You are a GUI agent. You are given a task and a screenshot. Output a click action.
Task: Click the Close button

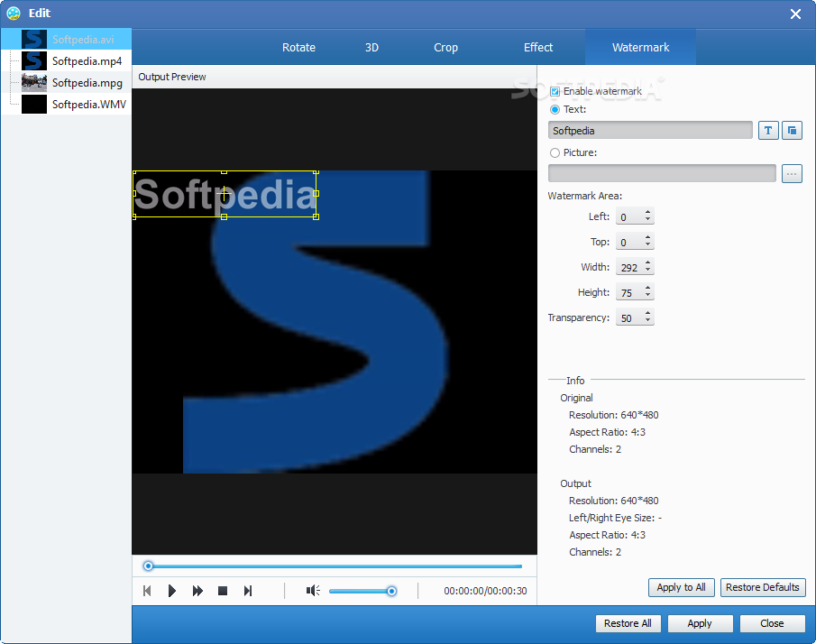pos(772,623)
